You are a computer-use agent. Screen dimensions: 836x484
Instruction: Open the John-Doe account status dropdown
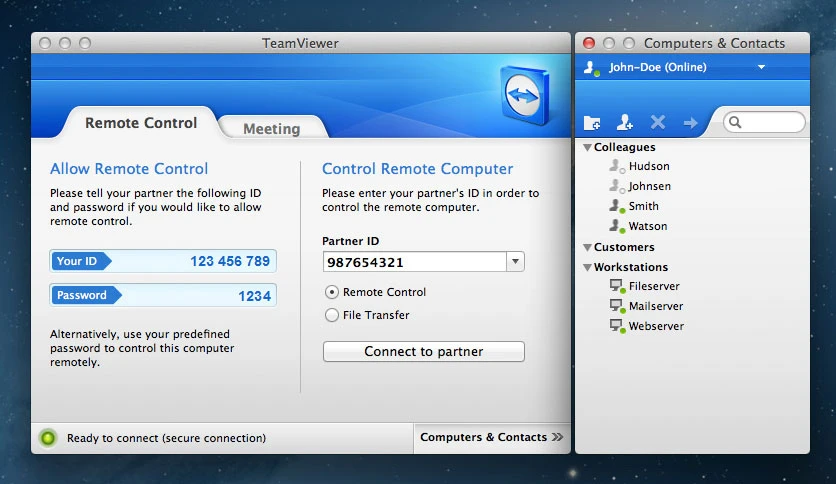[761, 67]
